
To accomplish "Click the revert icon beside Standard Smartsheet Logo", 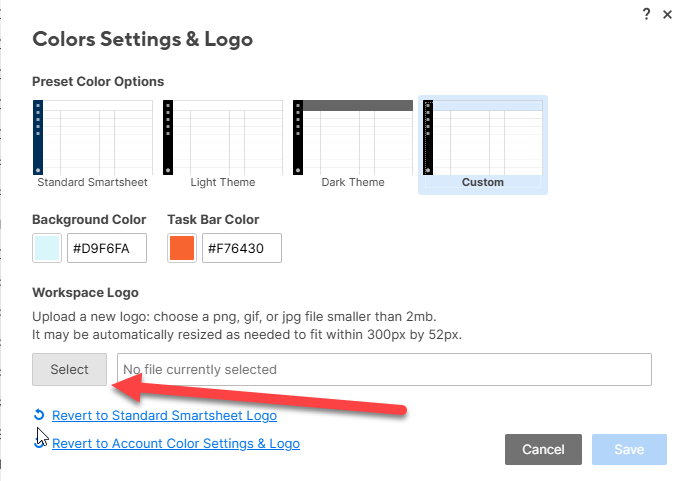I will click(x=39, y=415).
